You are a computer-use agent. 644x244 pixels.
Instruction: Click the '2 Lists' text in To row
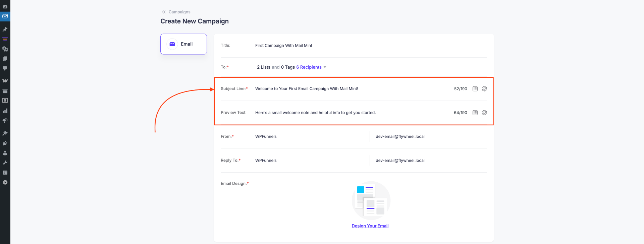pos(264,67)
